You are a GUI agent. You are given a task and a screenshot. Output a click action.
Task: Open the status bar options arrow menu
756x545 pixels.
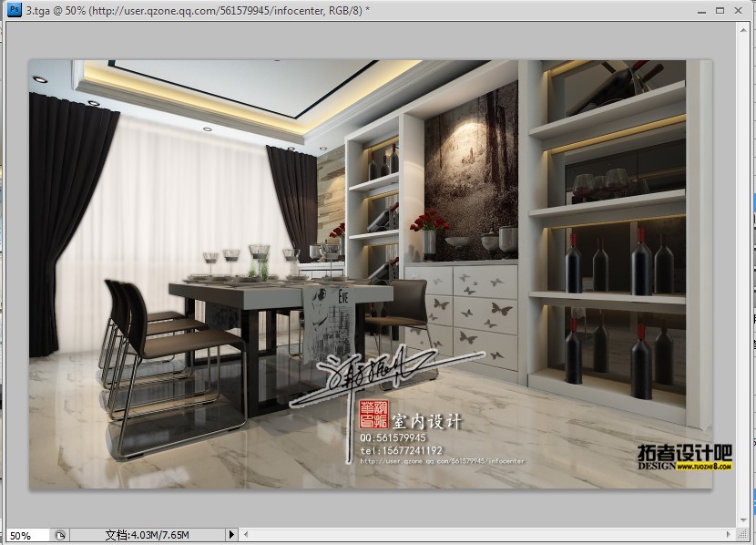tap(231, 534)
